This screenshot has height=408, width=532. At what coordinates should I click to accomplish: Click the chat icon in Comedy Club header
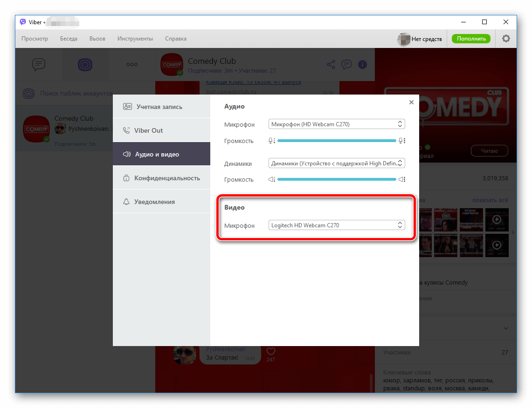pyautogui.click(x=346, y=64)
